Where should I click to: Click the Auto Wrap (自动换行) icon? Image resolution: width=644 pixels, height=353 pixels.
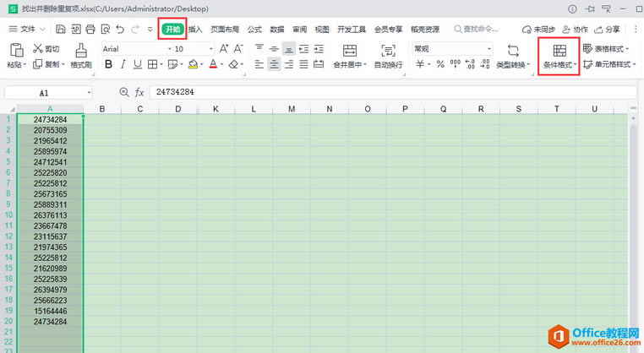[388, 51]
